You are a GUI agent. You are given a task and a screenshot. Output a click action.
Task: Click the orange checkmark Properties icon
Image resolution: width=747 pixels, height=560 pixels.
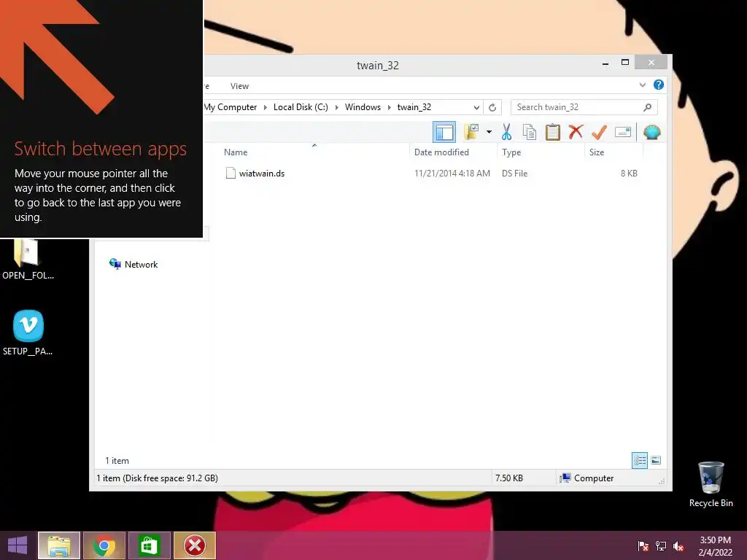coord(600,132)
